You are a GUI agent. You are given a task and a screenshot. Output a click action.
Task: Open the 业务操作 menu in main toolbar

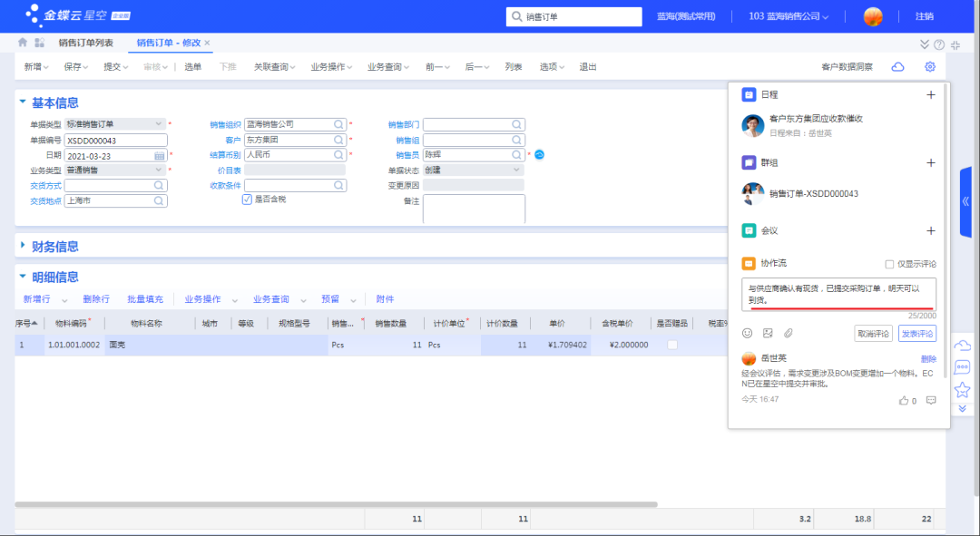(x=331, y=67)
